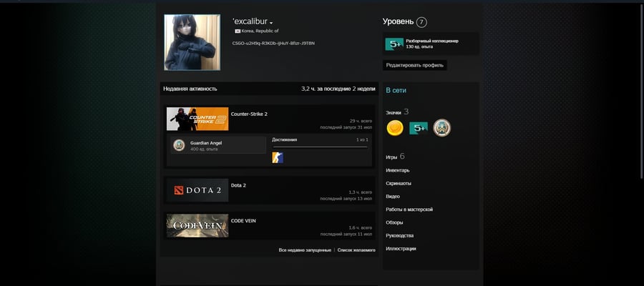Click the Достижения achievements label

[284, 140]
